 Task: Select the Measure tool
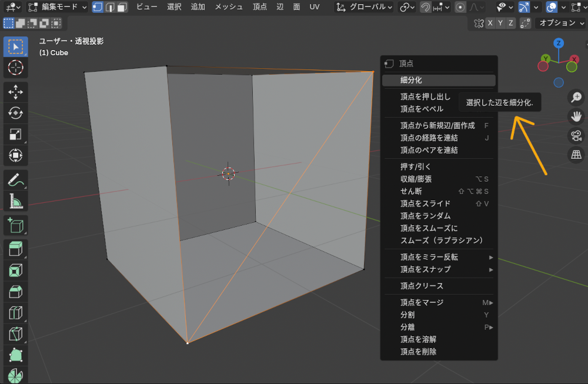point(13,201)
